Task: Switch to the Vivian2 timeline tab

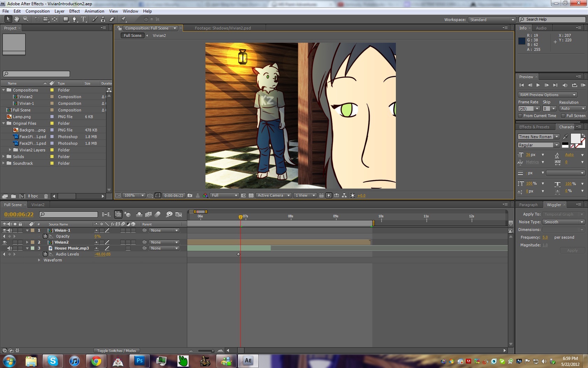Action: tap(38, 205)
